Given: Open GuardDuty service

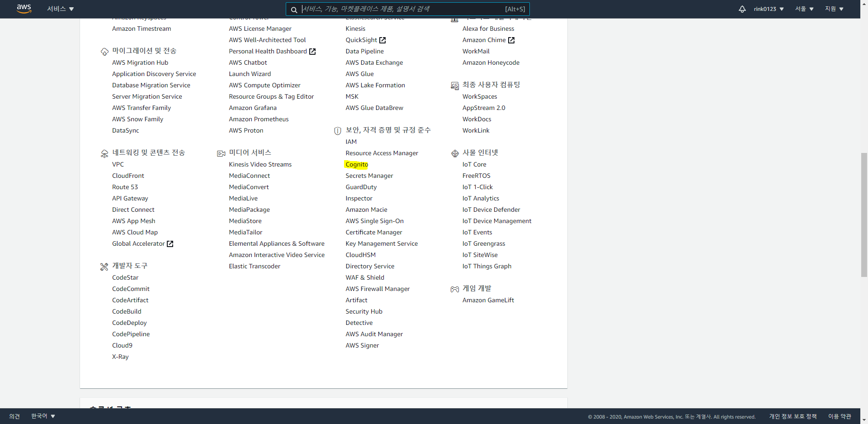Looking at the screenshot, I should (361, 187).
